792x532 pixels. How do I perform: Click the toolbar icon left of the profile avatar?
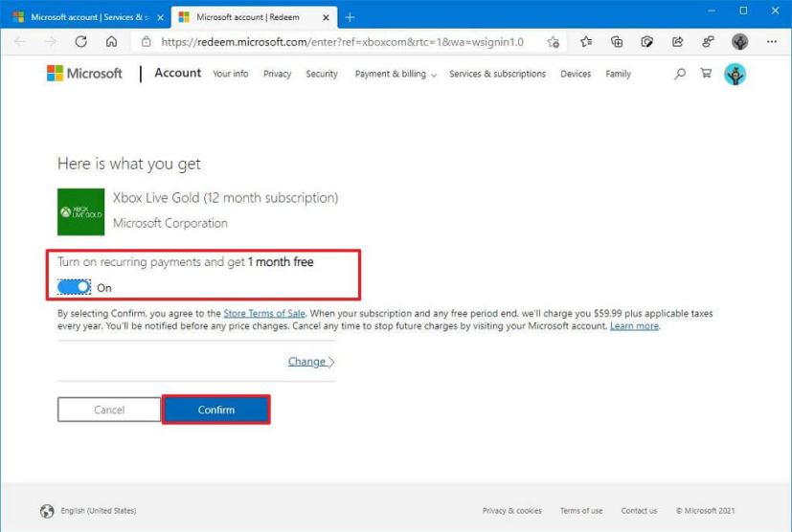tap(708, 42)
